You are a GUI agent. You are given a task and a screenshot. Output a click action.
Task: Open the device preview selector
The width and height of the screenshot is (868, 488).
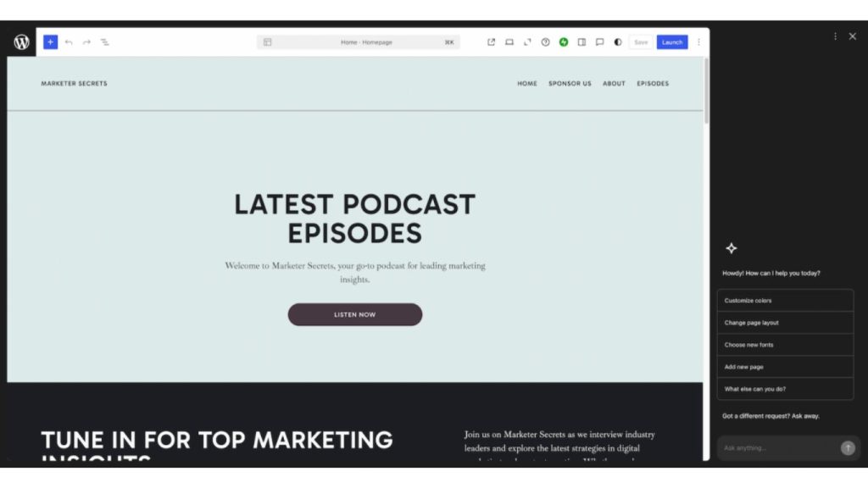click(x=509, y=42)
